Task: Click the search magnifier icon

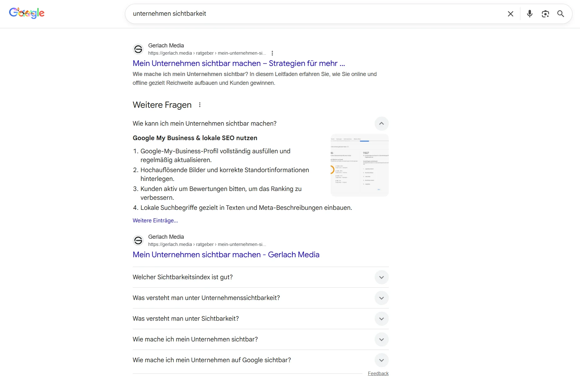Action: pos(561,14)
